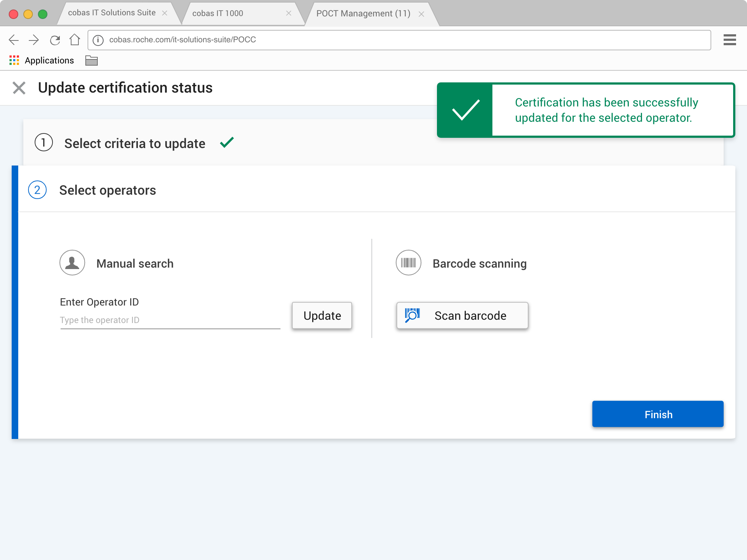Screen dimensions: 747x560
Task: Open the browser hamburger menu
Action: pos(729,40)
